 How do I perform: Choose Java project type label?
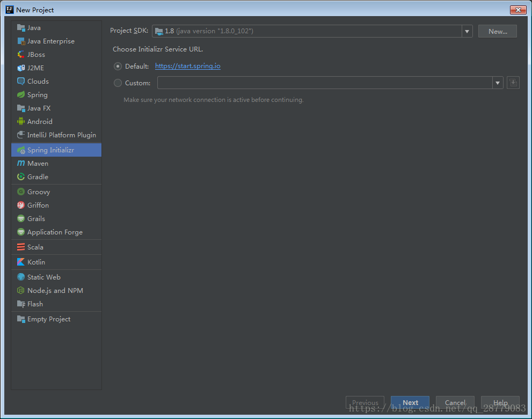34,28
